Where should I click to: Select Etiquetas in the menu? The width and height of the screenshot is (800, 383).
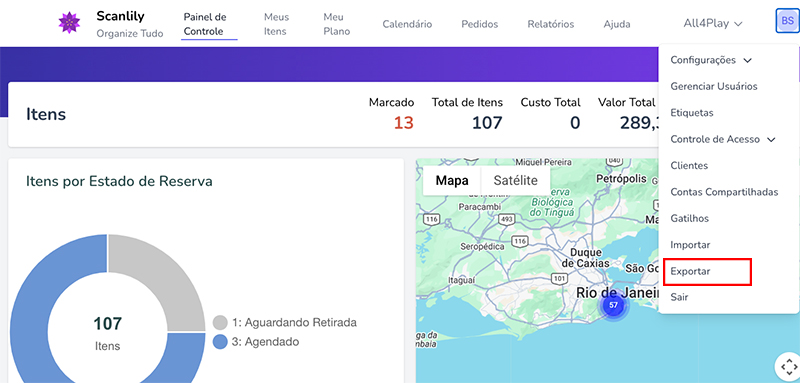click(x=691, y=113)
